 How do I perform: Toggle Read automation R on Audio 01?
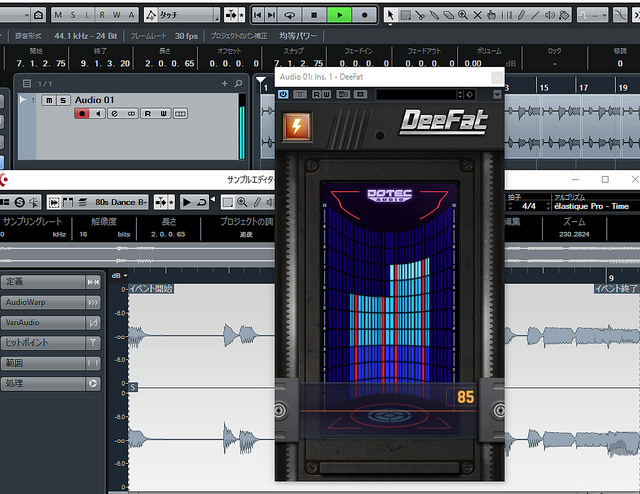[148, 113]
